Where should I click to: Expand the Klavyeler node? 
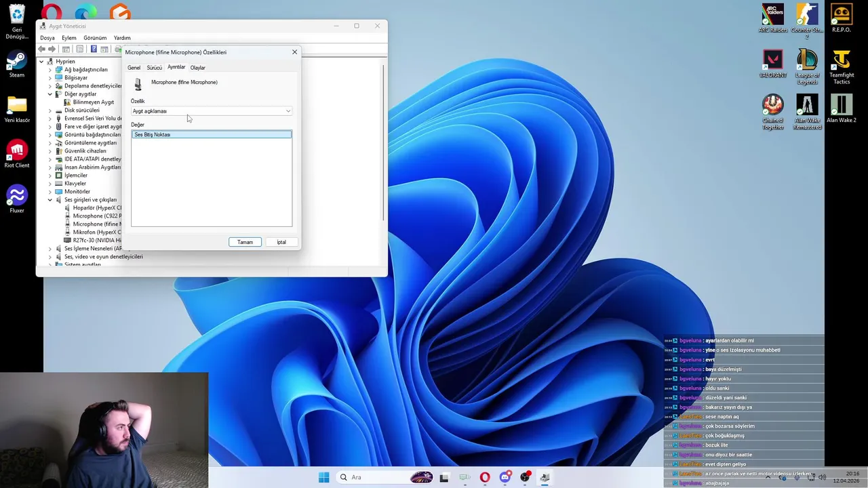[50, 184]
